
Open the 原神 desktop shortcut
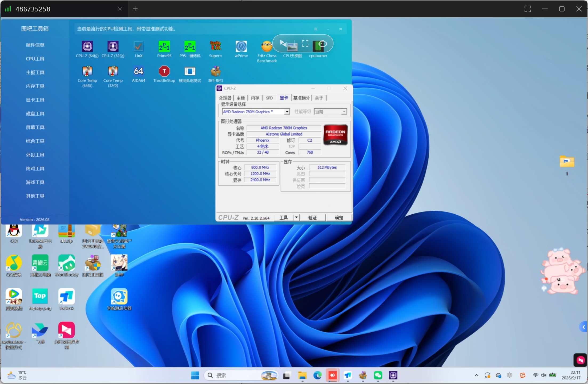[119, 265]
